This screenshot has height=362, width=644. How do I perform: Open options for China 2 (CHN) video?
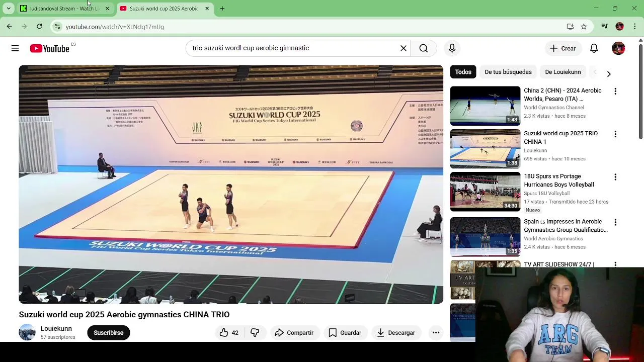pyautogui.click(x=615, y=92)
